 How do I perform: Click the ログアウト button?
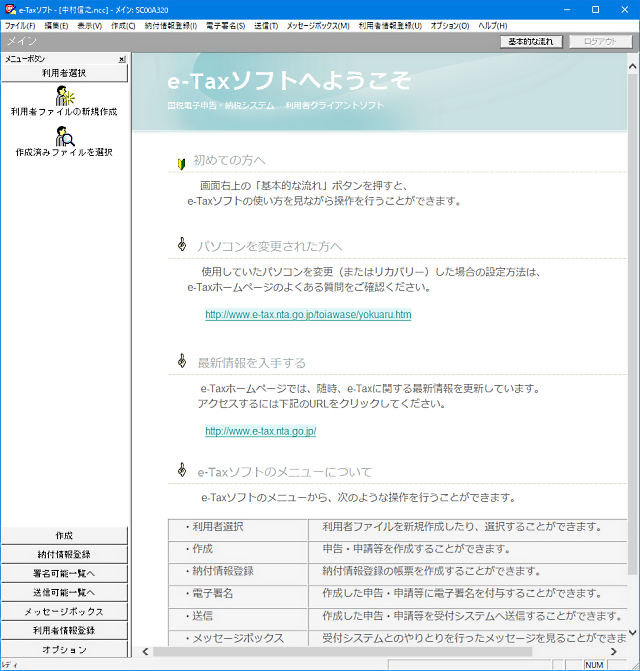click(x=600, y=42)
